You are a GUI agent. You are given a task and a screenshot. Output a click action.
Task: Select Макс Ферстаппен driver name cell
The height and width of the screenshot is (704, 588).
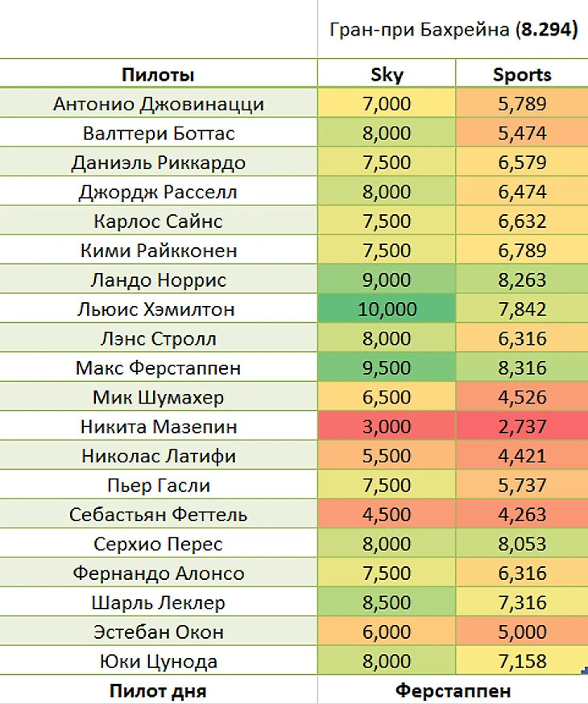coord(159,368)
